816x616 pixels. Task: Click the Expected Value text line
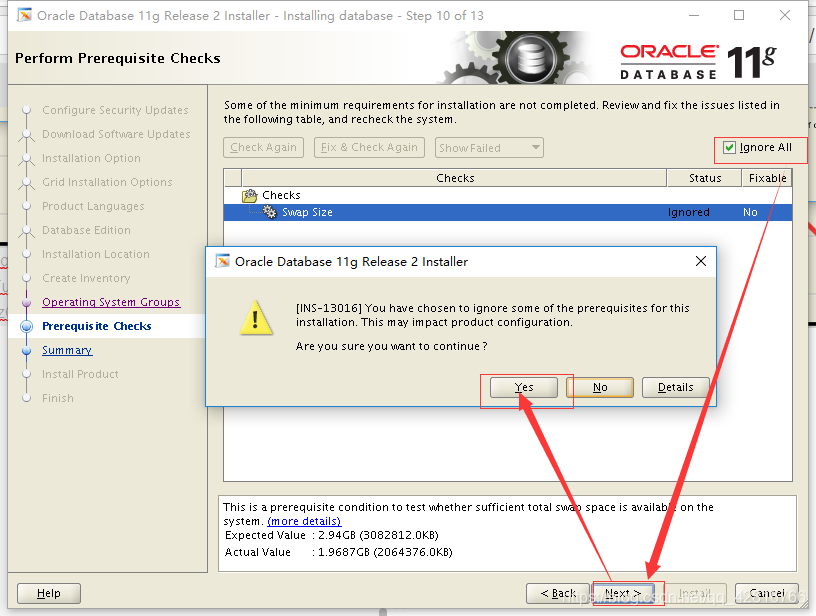tap(332, 535)
